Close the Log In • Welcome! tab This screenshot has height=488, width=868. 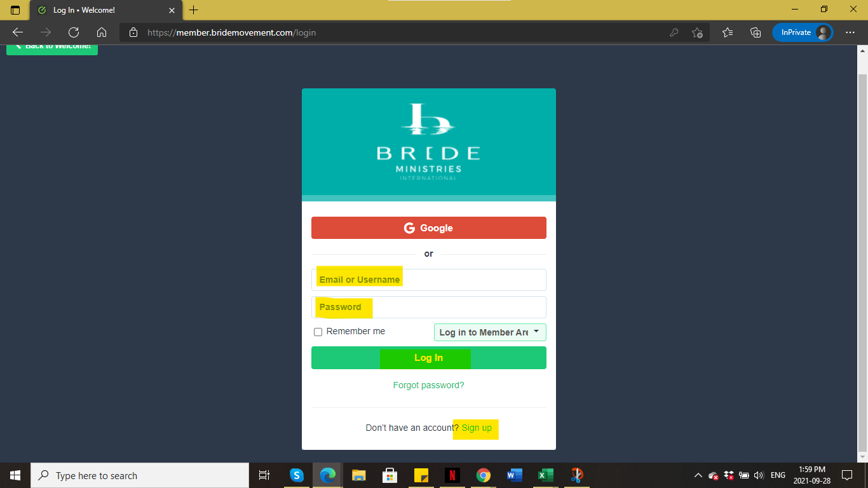pos(172,10)
